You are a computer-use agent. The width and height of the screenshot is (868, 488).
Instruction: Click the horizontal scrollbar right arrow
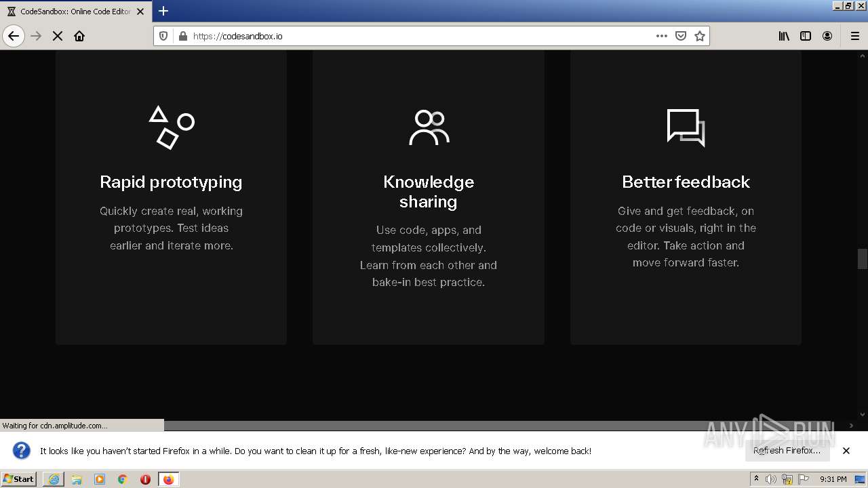(852, 426)
